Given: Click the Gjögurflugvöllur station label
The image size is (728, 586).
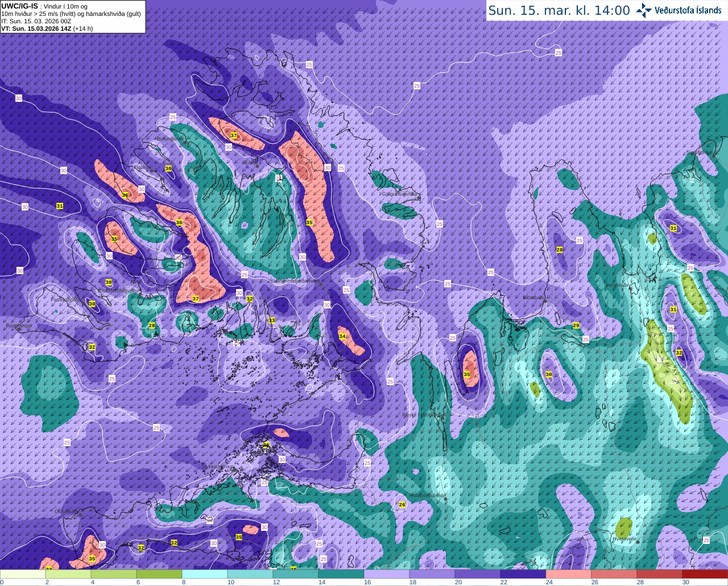Looking at the screenshot, I should coord(400,194).
